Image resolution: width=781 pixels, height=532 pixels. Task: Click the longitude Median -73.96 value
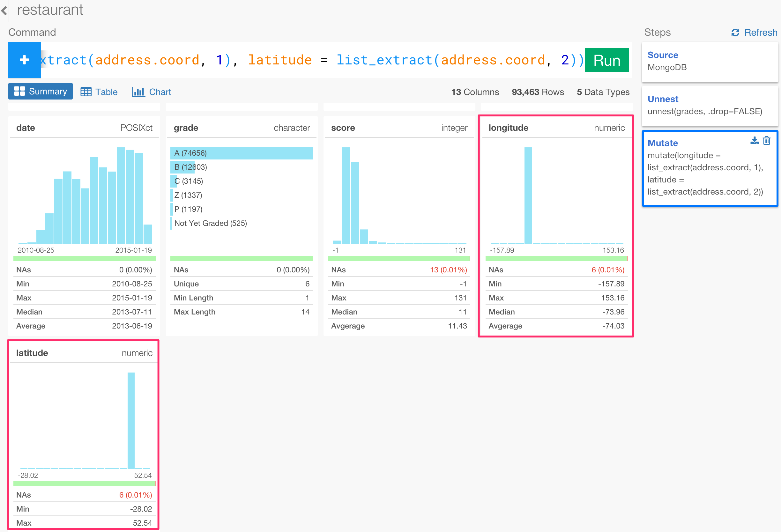(x=613, y=312)
